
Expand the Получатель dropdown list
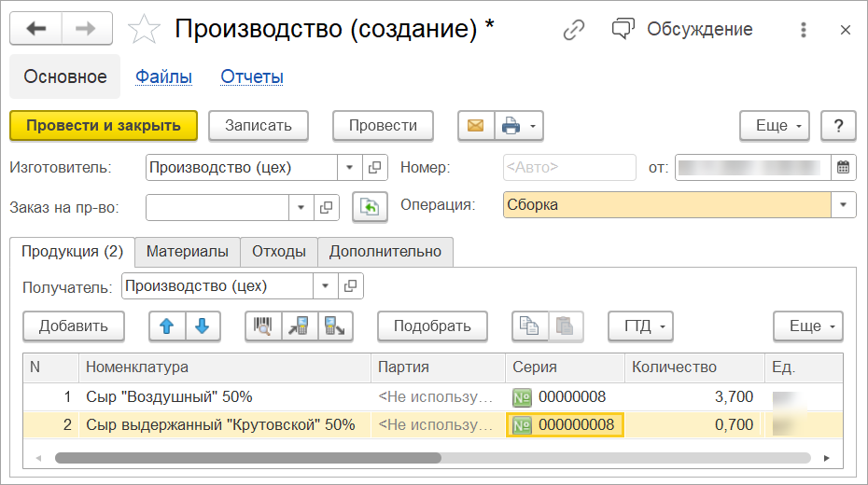point(326,286)
